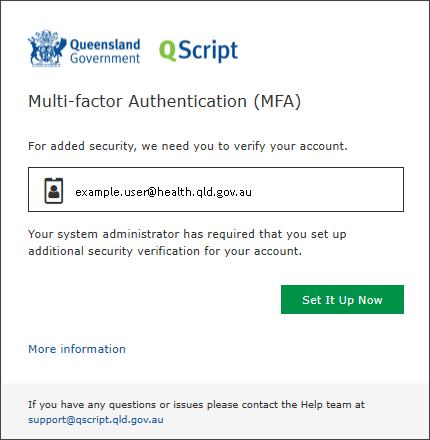Click the user ID badge icon
Screen dimensions: 430x440
54,191
